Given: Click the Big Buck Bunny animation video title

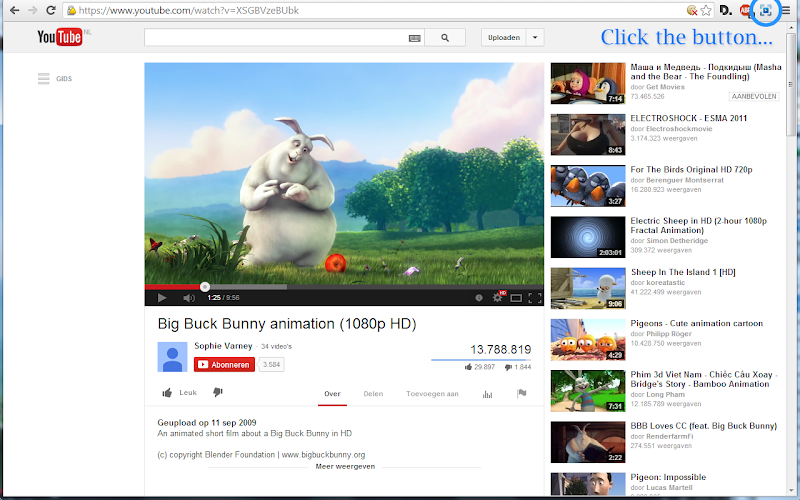Looking at the screenshot, I should [287, 324].
